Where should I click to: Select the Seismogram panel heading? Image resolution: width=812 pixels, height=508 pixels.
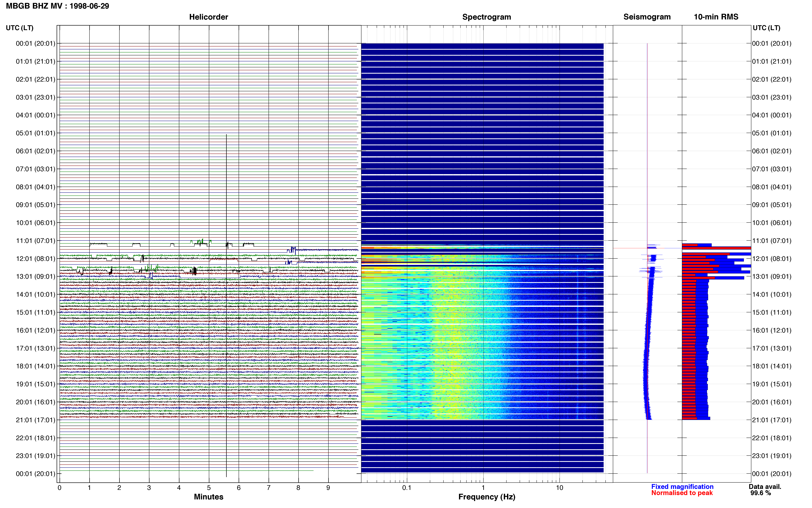pyautogui.click(x=647, y=17)
